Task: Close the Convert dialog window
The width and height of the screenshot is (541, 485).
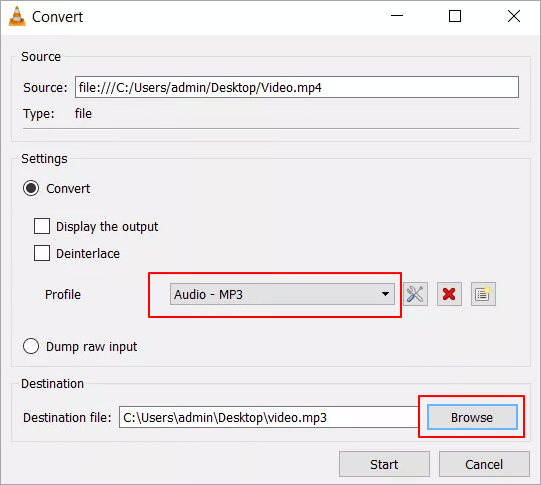Action: [514, 16]
